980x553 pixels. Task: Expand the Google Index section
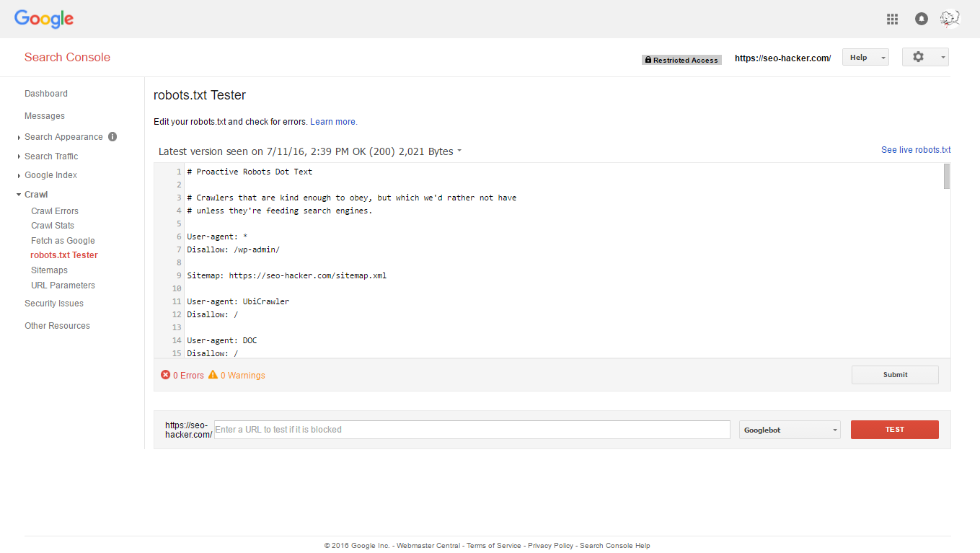pyautogui.click(x=50, y=175)
